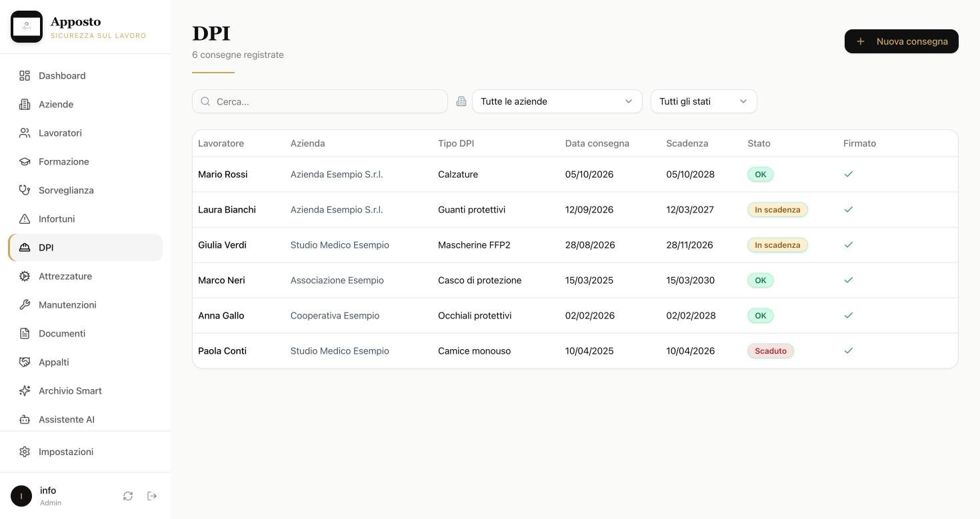
Task: Click the Sorveglianza stethoscope icon
Action: 25,191
